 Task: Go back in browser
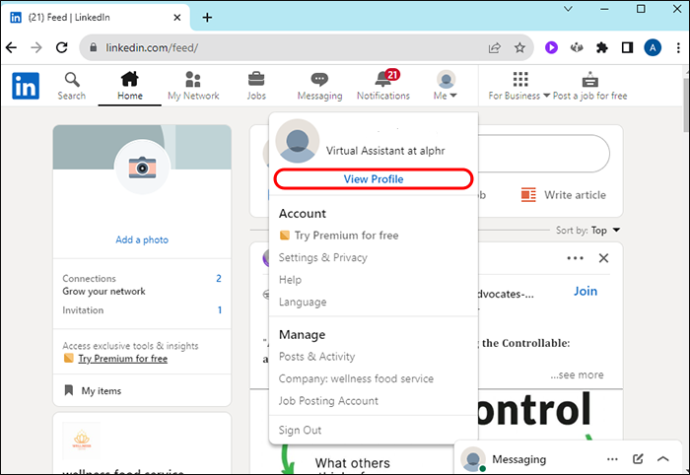click(x=11, y=48)
